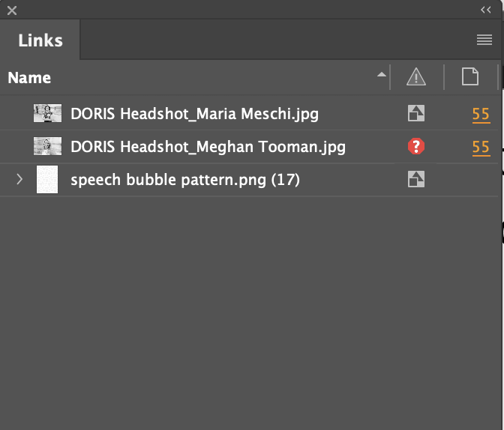
Task: Collapse panel using double-arrow icon
Action: click(x=486, y=10)
